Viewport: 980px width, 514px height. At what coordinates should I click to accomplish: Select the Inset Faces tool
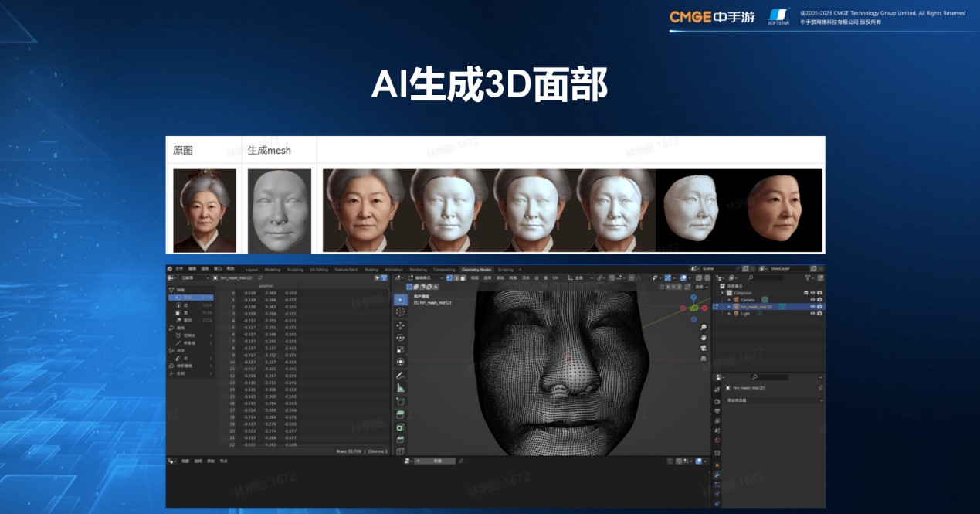click(x=400, y=427)
